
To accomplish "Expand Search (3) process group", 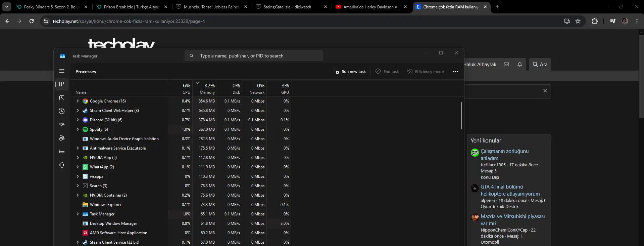I will 78,186.
